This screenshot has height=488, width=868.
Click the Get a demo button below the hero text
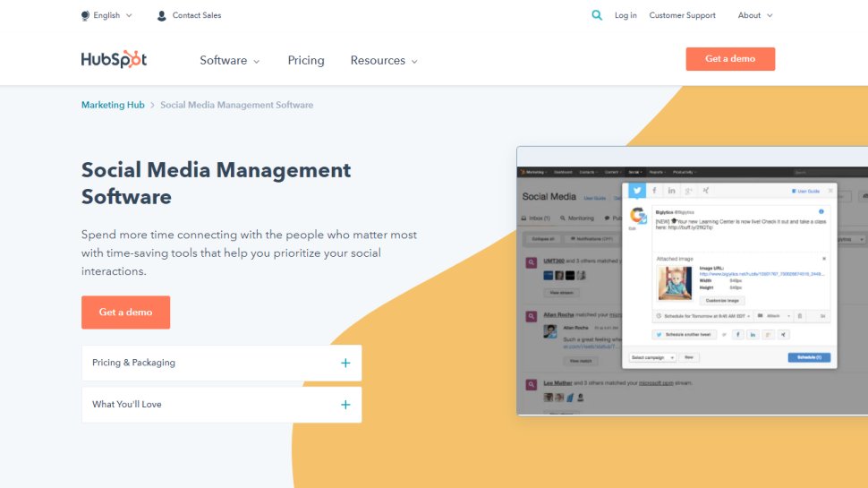(125, 312)
